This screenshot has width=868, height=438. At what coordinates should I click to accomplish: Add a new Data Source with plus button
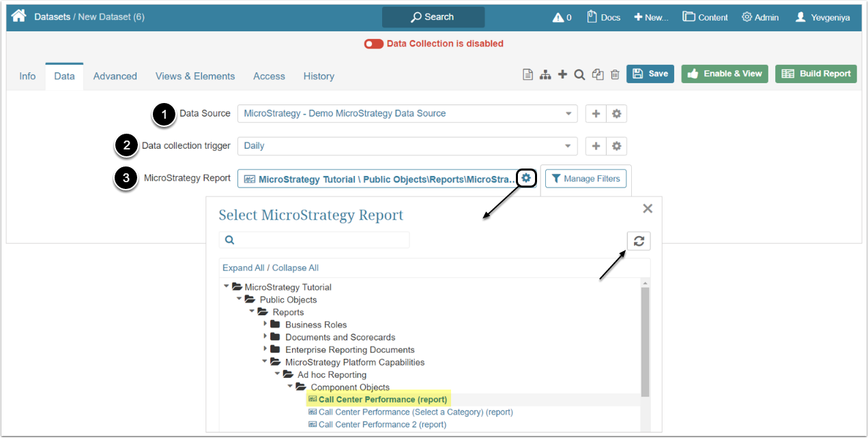pyautogui.click(x=596, y=114)
